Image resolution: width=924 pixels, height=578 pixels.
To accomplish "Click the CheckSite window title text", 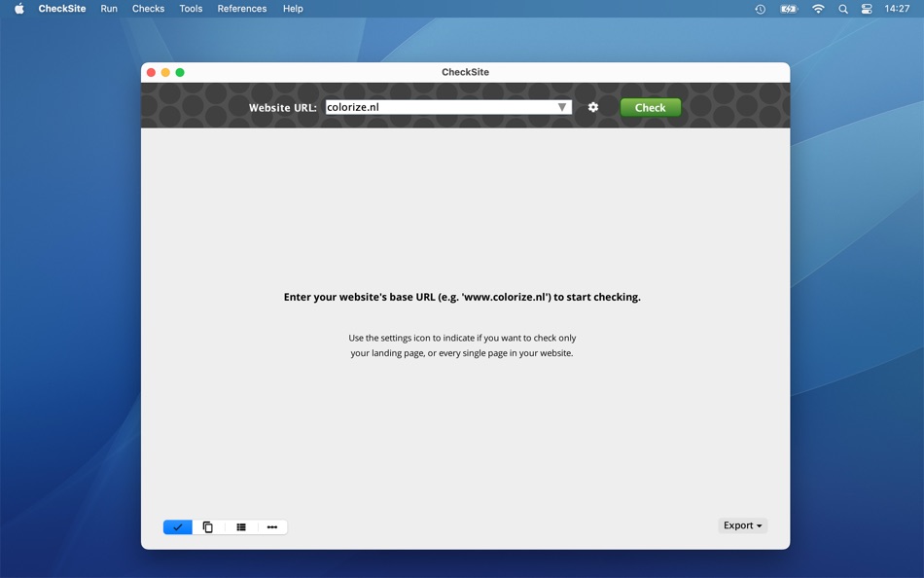I will point(465,72).
